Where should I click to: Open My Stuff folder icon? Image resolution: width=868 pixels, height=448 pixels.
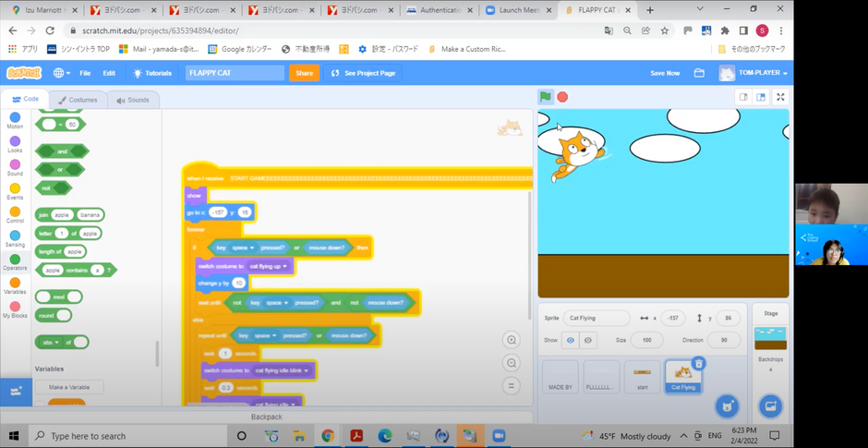tap(699, 73)
